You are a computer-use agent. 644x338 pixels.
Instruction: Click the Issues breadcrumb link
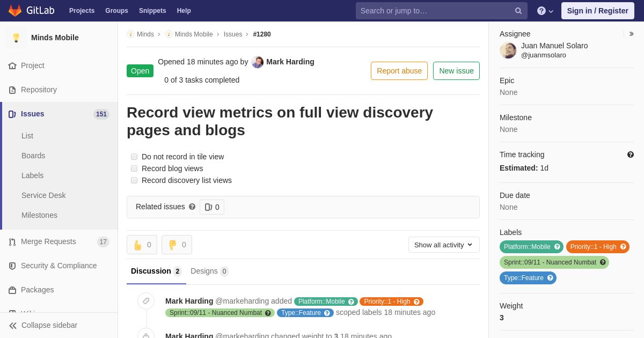coord(233,34)
